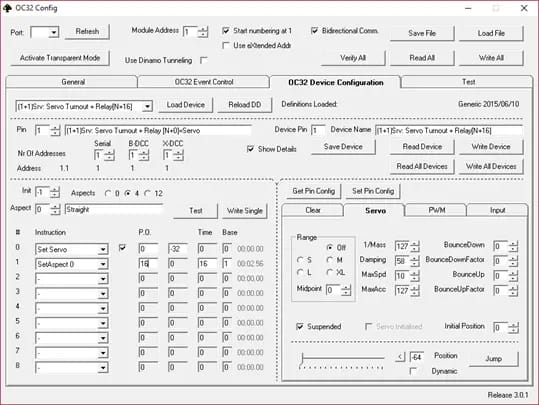Select Aspects 12 radio button
Viewport: 539px width, 405px height.
point(147,194)
